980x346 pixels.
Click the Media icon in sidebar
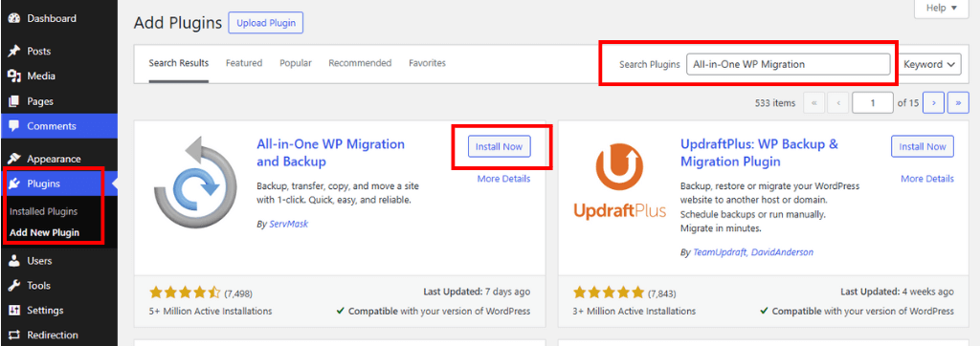pos(13,76)
